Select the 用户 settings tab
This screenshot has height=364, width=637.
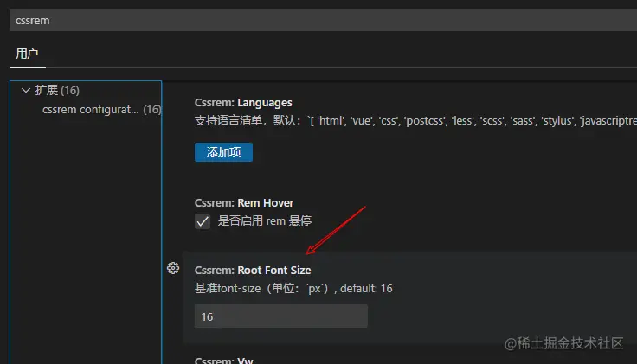click(27, 54)
